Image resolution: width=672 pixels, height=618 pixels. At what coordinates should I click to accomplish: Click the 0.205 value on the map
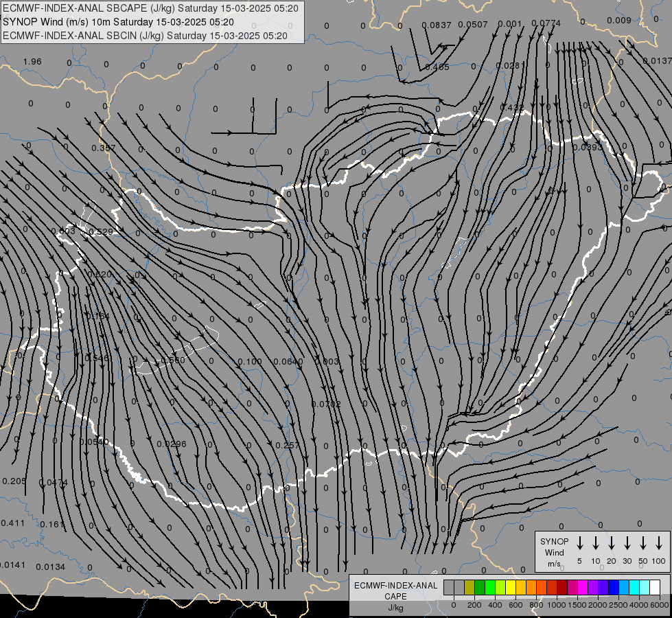(14, 481)
